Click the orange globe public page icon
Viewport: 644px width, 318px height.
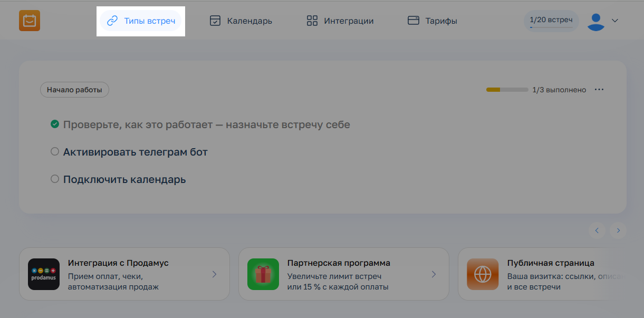pos(482,274)
